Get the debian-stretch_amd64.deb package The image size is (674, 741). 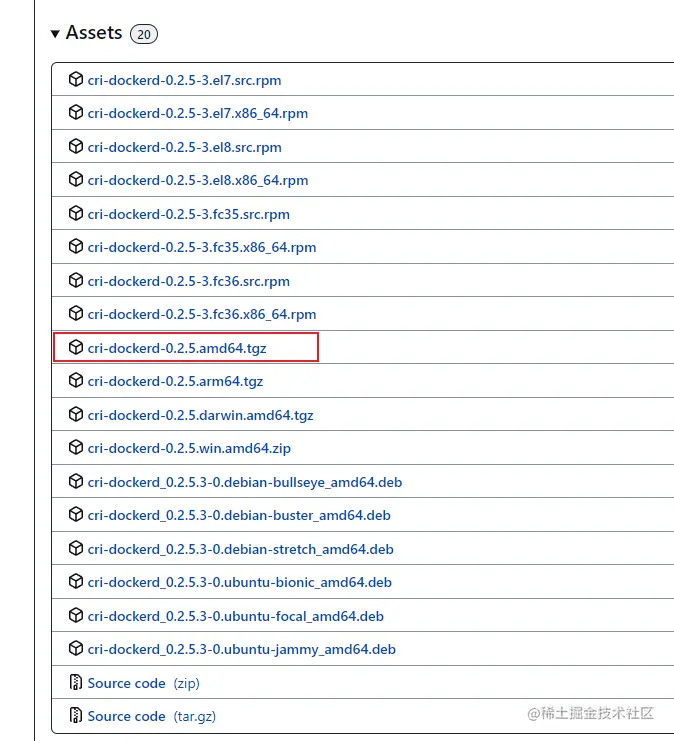pos(241,550)
